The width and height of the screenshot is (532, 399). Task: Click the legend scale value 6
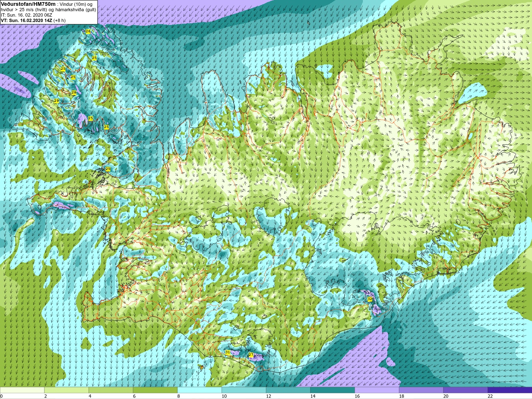point(134,396)
